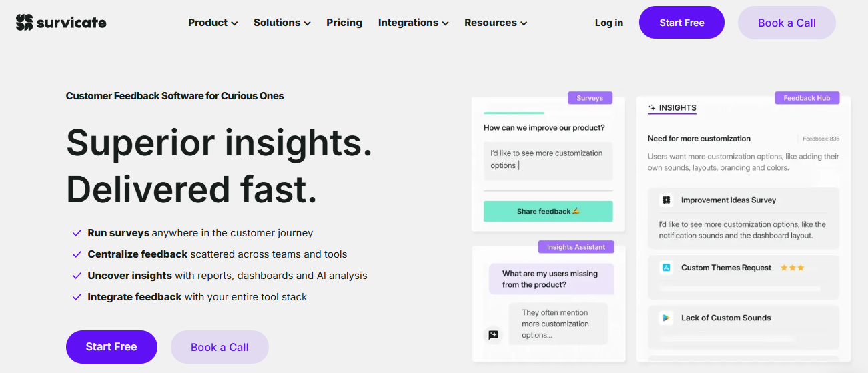Go to the Pricing page
This screenshot has height=373, width=868.
tap(344, 23)
